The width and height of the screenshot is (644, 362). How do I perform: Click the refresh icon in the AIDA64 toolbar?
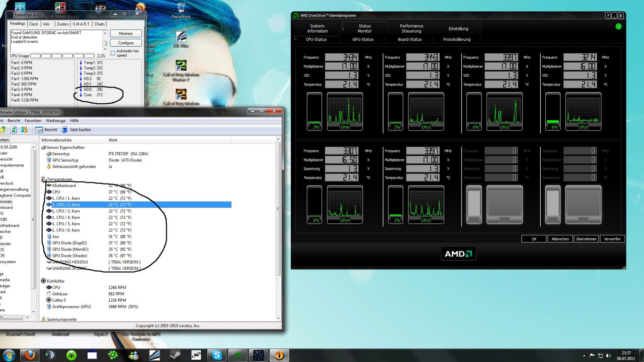13,130
